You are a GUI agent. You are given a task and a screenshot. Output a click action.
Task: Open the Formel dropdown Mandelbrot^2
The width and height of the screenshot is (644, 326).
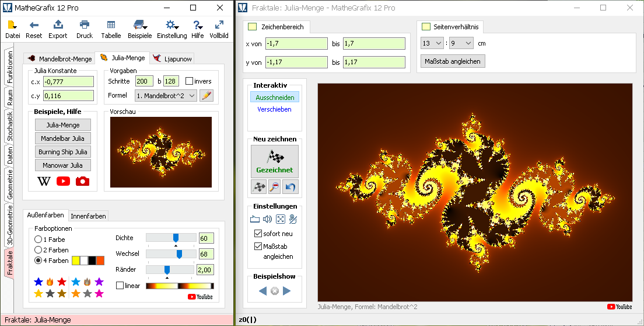coord(166,95)
